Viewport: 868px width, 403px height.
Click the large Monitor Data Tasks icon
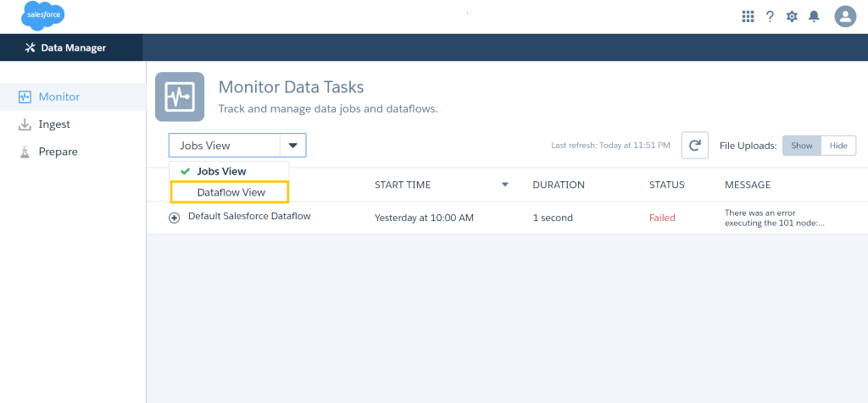[x=180, y=97]
